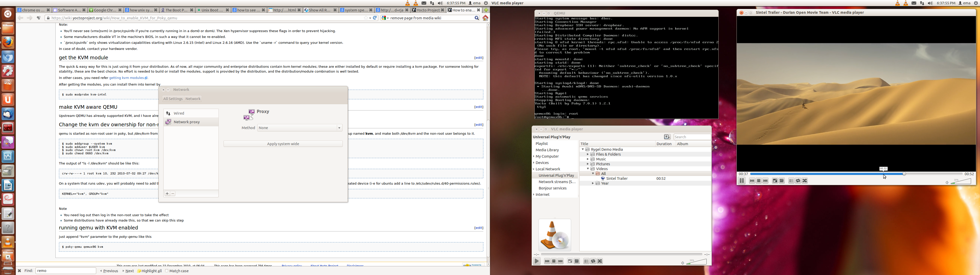Toggle fullscreen in Sintel Trailer player

[775, 181]
